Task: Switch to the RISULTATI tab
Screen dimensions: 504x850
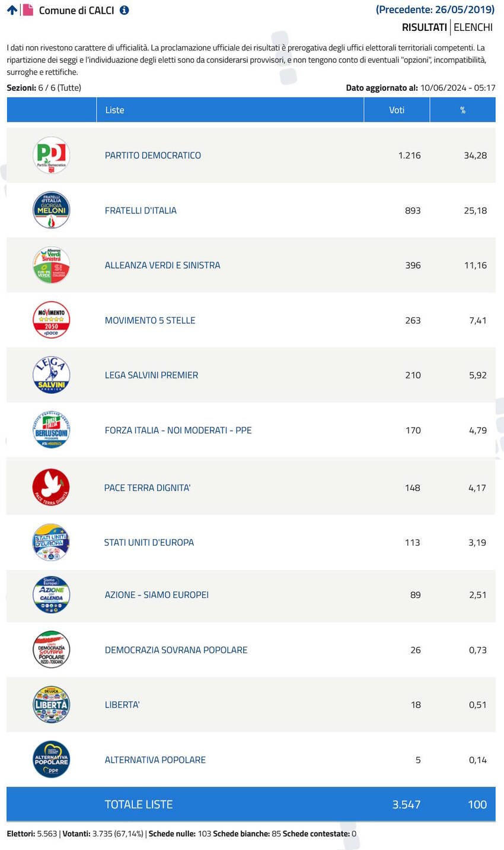Action: [x=424, y=27]
